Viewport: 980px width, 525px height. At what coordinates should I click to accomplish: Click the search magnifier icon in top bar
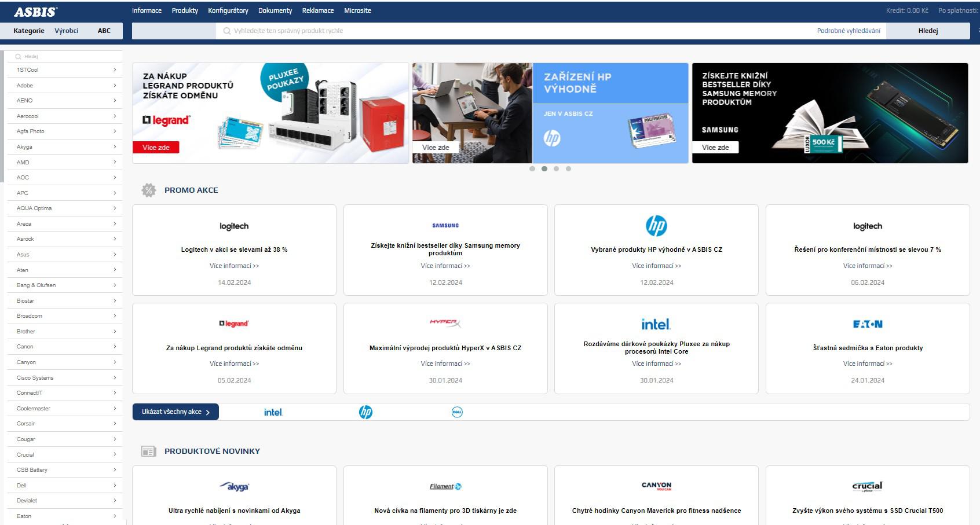(x=227, y=31)
